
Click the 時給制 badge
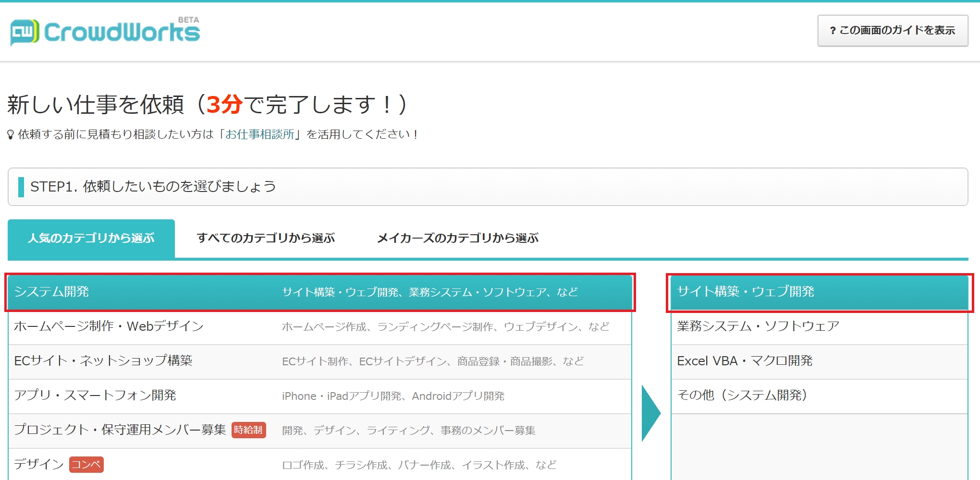tap(248, 431)
